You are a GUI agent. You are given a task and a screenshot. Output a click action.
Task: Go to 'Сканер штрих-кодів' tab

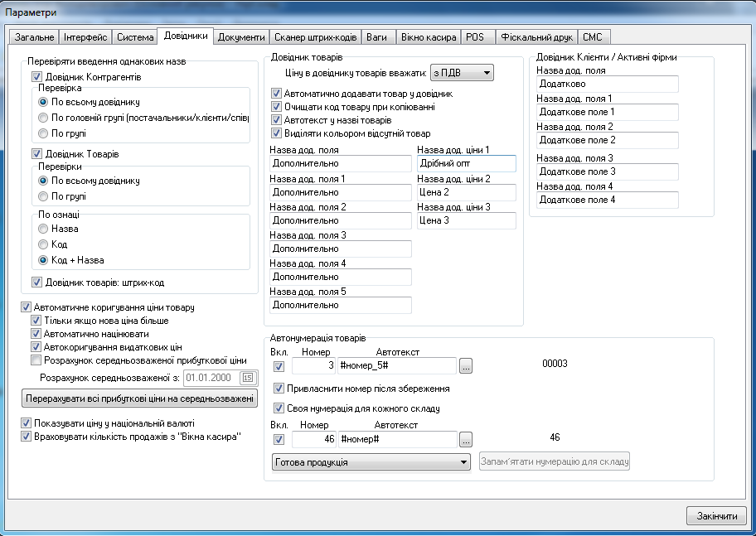pos(316,37)
